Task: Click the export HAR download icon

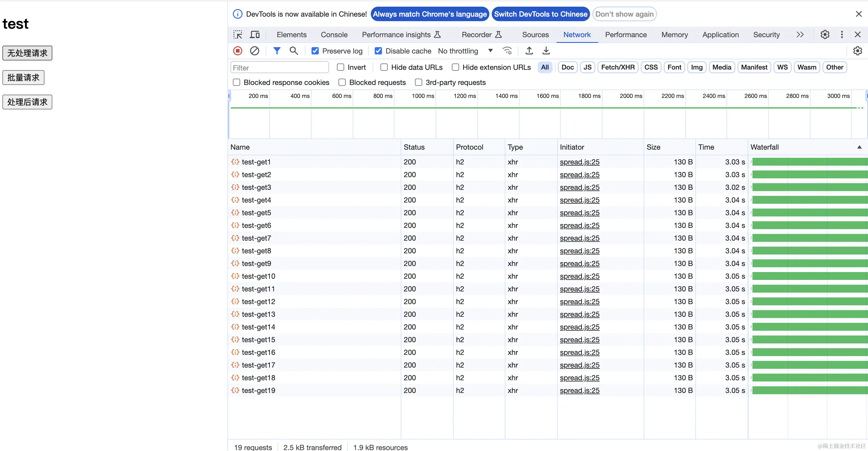Action: click(546, 51)
